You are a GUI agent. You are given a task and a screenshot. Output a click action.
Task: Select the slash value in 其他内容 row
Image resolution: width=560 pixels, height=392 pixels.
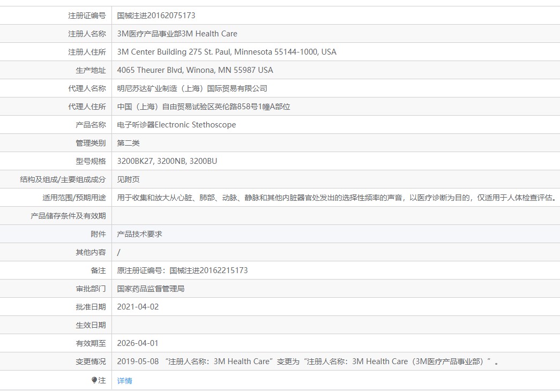click(x=118, y=252)
